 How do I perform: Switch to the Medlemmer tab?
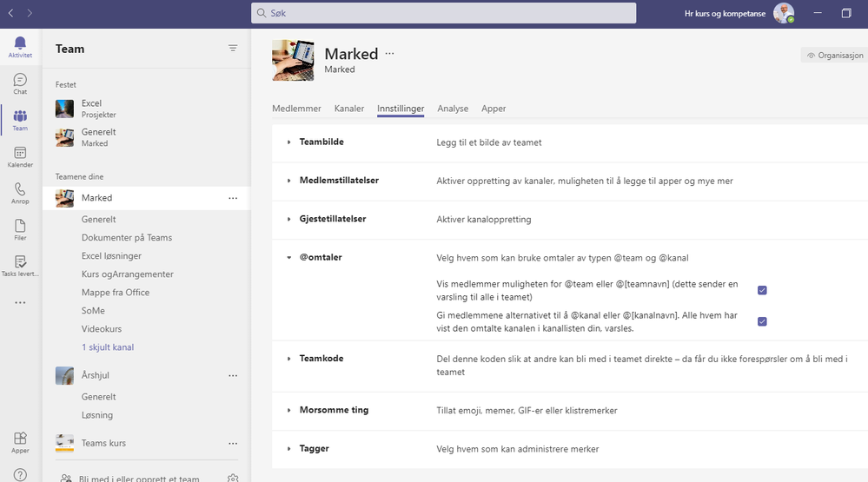click(296, 109)
